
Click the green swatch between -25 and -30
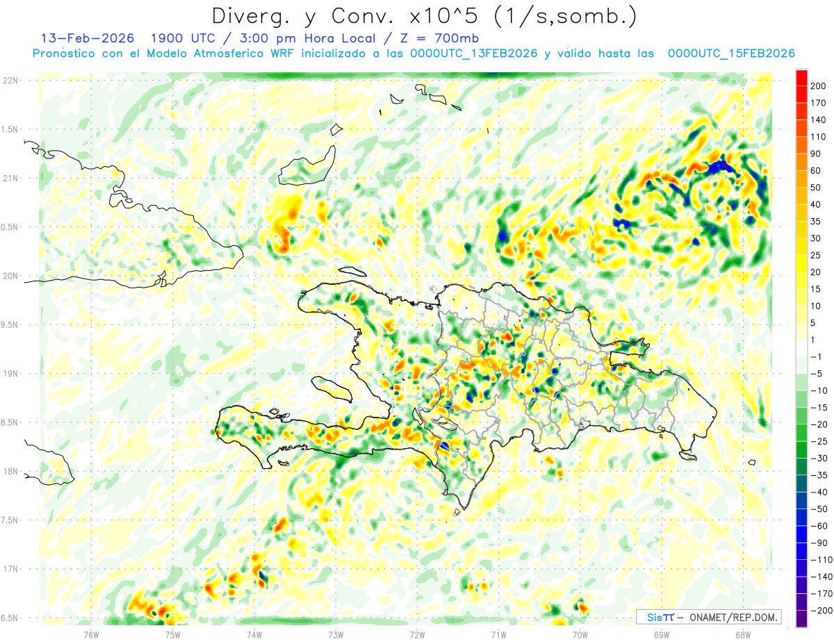tap(801, 450)
